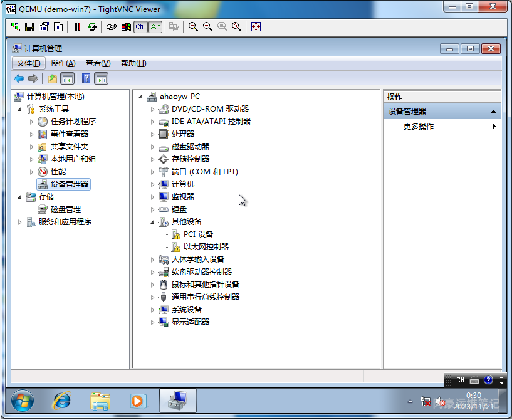Click the blue back arrow in toolbar
The image size is (512, 420).
19,78
